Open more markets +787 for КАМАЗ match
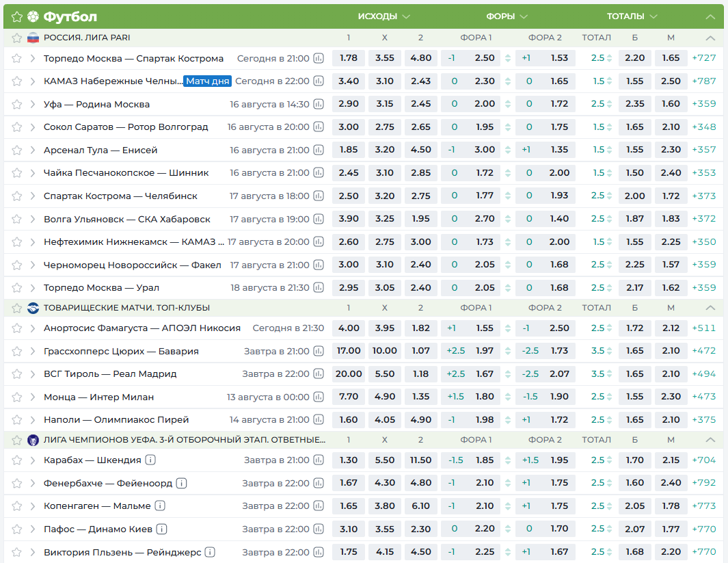The width and height of the screenshot is (728, 563). pyautogui.click(x=704, y=81)
